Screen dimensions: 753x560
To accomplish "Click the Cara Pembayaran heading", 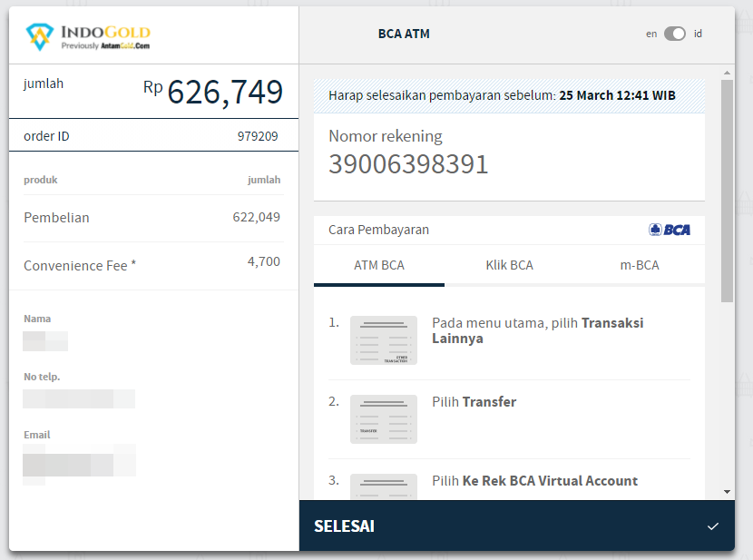I will coord(378,230).
